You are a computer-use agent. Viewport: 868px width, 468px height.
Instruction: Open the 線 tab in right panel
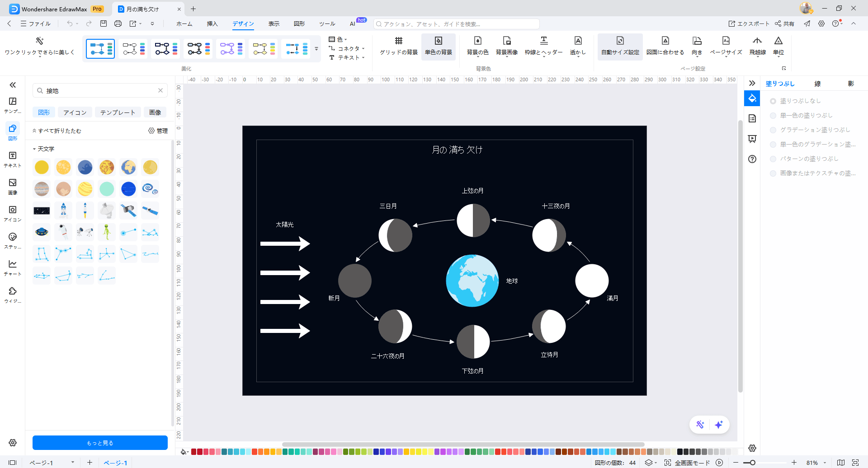(817, 84)
